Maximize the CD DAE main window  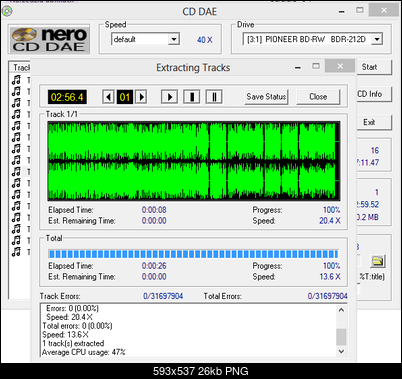(360, 10)
